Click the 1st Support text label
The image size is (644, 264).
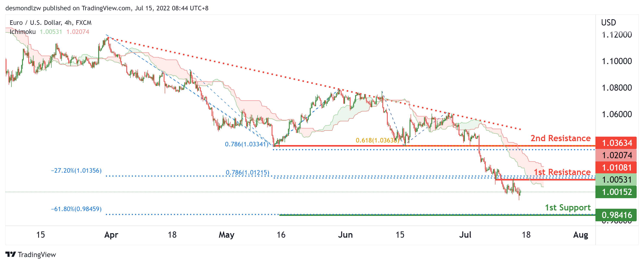(568, 207)
